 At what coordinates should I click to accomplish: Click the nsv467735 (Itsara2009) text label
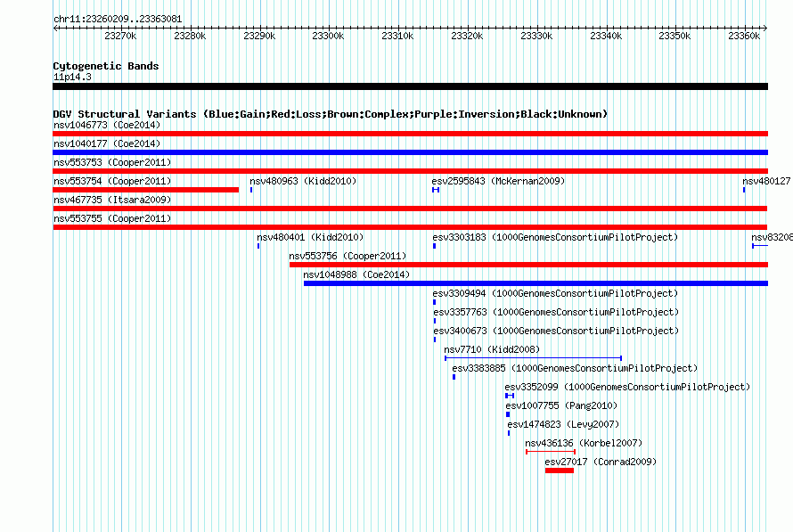pyautogui.click(x=112, y=200)
